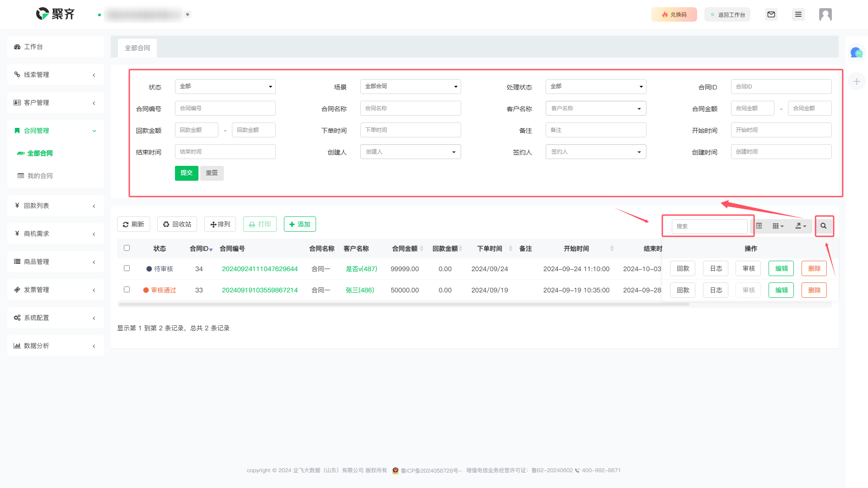Click the 重置 button
Viewport: 868px width, 488px height.
(212, 173)
